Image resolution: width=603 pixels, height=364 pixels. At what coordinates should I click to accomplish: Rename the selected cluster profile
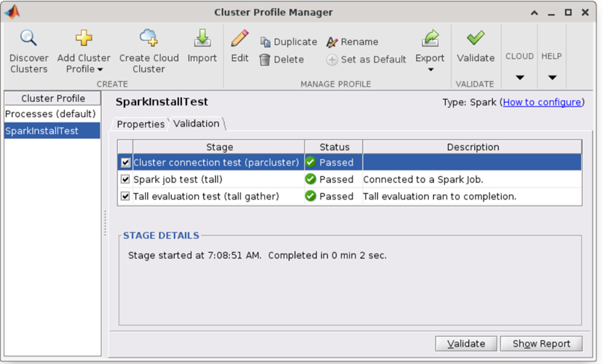click(x=352, y=42)
